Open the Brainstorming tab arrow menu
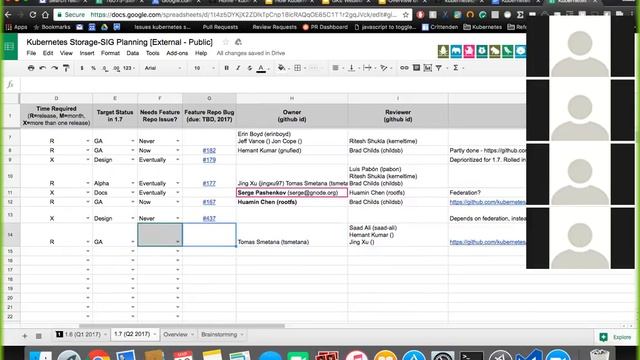 (x=242, y=335)
